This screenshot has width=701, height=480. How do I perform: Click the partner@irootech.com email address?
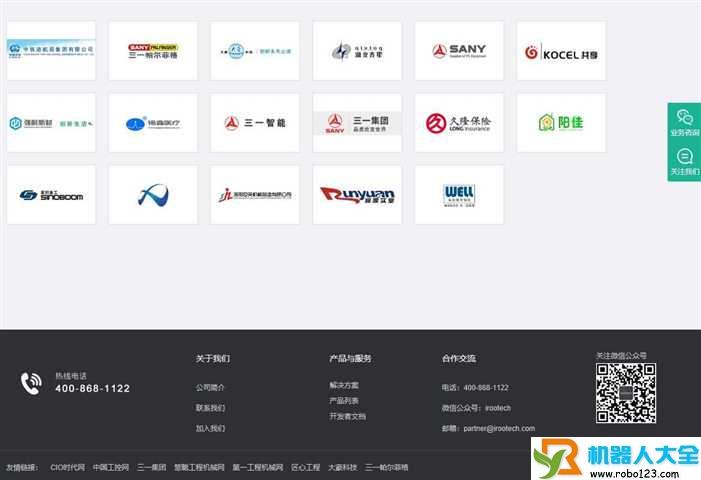pyautogui.click(x=499, y=428)
